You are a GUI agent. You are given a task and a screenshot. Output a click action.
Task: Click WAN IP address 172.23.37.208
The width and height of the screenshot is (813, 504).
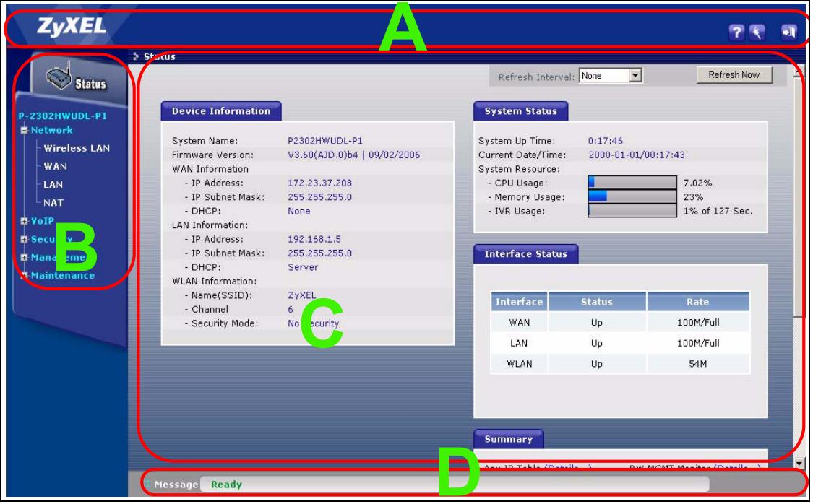tap(320, 183)
